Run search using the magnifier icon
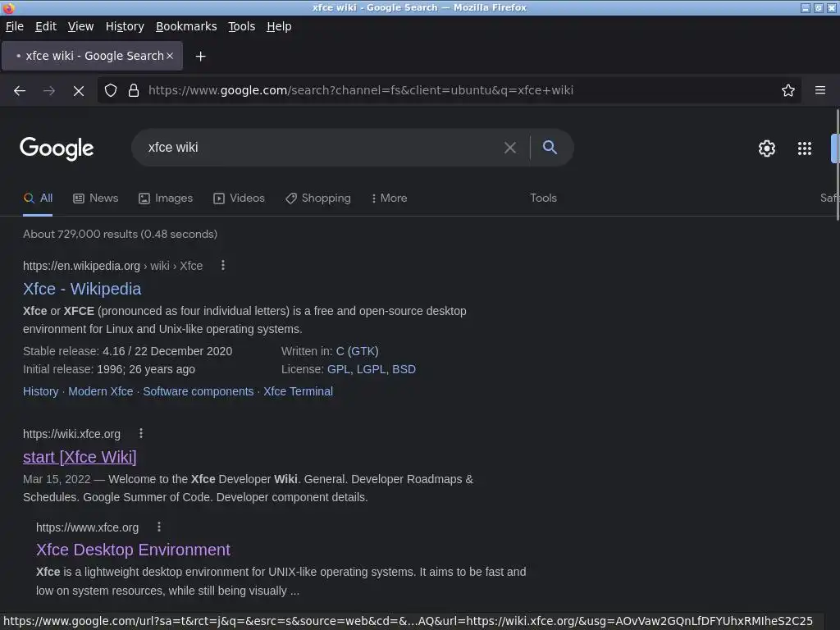The width and height of the screenshot is (840, 630). 550,148
